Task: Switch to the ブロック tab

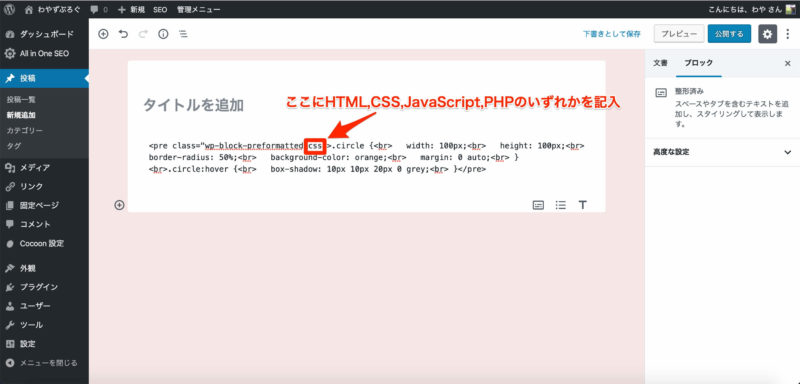Action: 699,63
